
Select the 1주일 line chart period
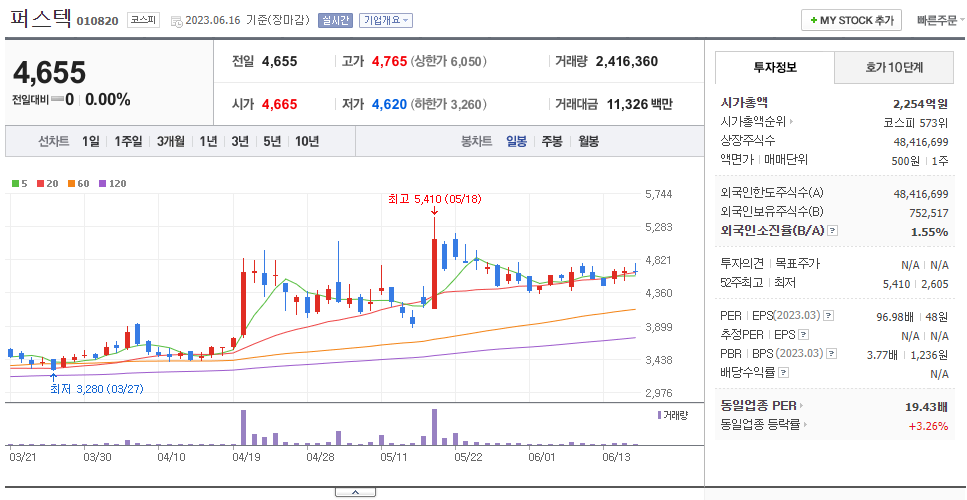point(128,141)
